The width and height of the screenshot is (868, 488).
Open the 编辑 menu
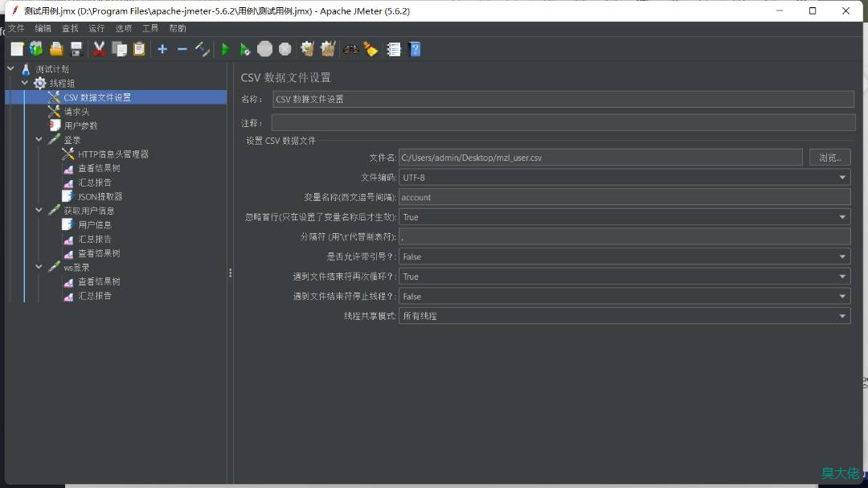(43, 28)
